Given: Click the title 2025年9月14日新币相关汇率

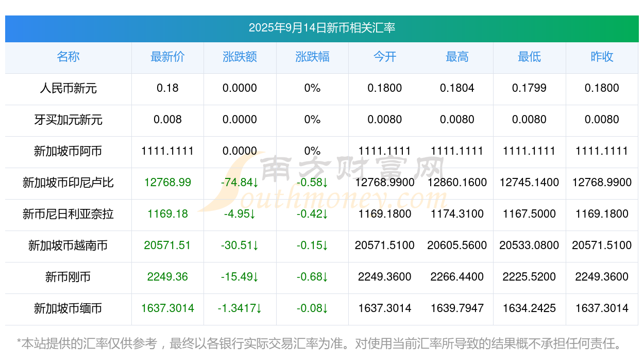Looking at the screenshot, I should [322, 28].
